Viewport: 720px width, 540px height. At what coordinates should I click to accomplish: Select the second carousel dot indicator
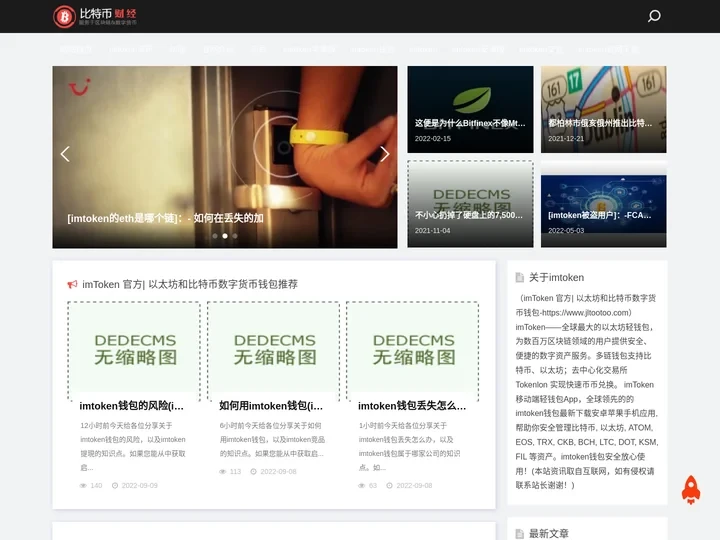pyautogui.click(x=225, y=236)
